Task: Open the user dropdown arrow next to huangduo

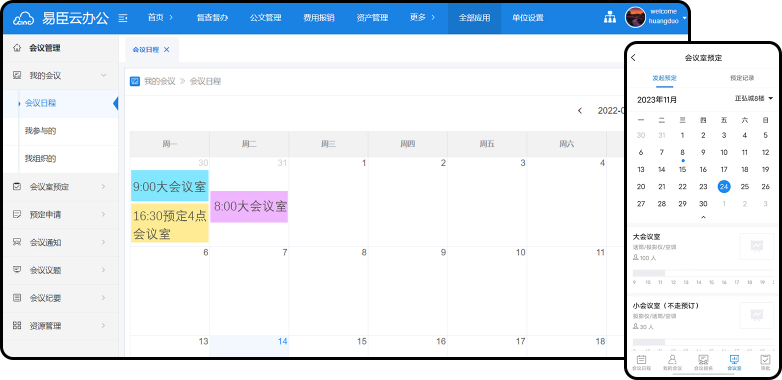Action: tap(685, 18)
